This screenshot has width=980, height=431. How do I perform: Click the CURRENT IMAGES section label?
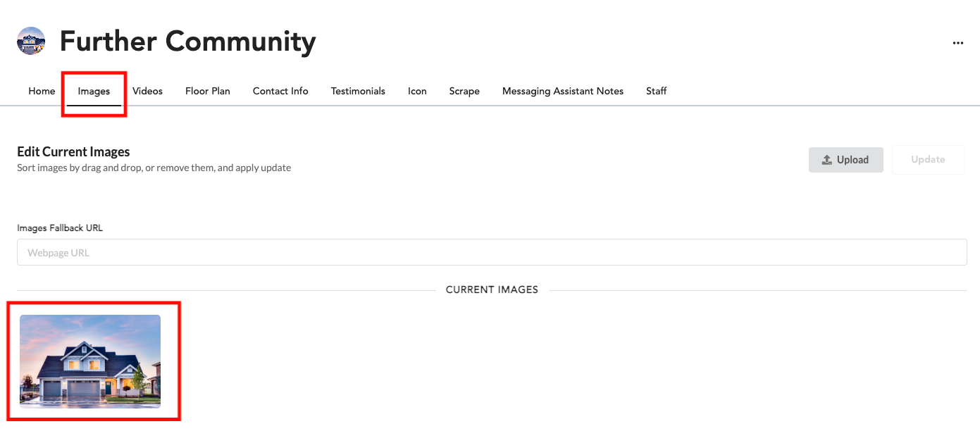tap(492, 289)
